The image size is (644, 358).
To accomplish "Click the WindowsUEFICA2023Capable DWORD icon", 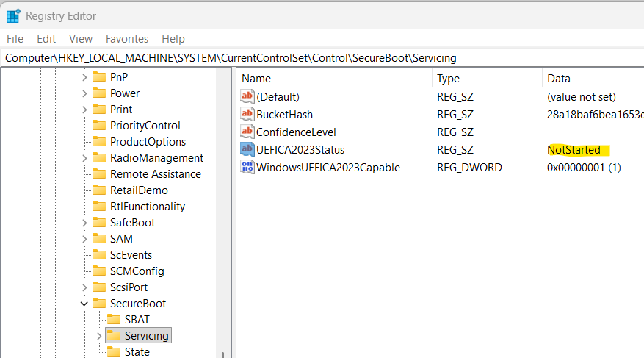I will pyautogui.click(x=247, y=168).
